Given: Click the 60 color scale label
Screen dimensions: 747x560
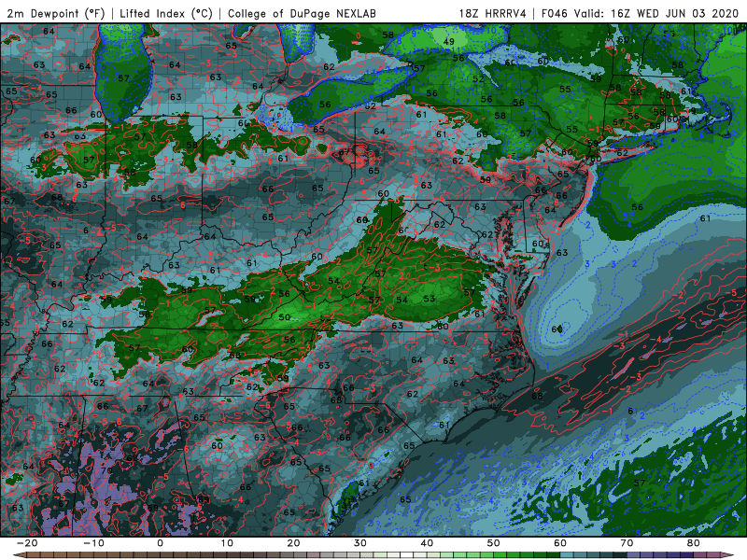Looking at the screenshot, I should tap(560, 543).
